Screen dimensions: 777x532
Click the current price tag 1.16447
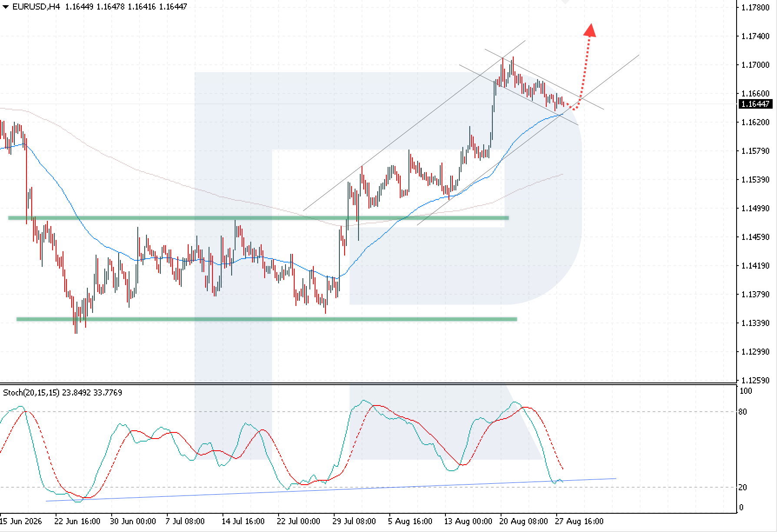[755, 104]
